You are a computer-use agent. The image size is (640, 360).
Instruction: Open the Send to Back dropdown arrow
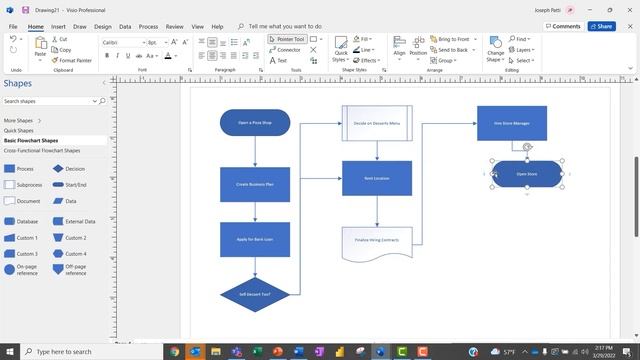[474, 50]
